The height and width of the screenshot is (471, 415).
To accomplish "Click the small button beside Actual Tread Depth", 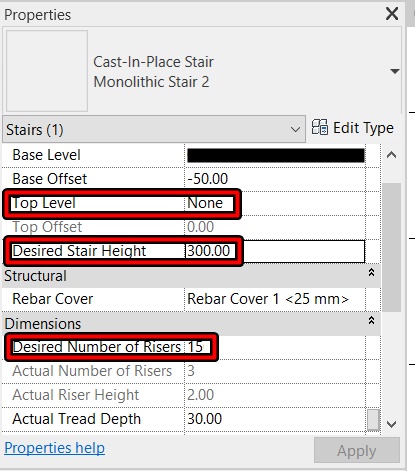I will pyautogui.click(x=373, y=420).
